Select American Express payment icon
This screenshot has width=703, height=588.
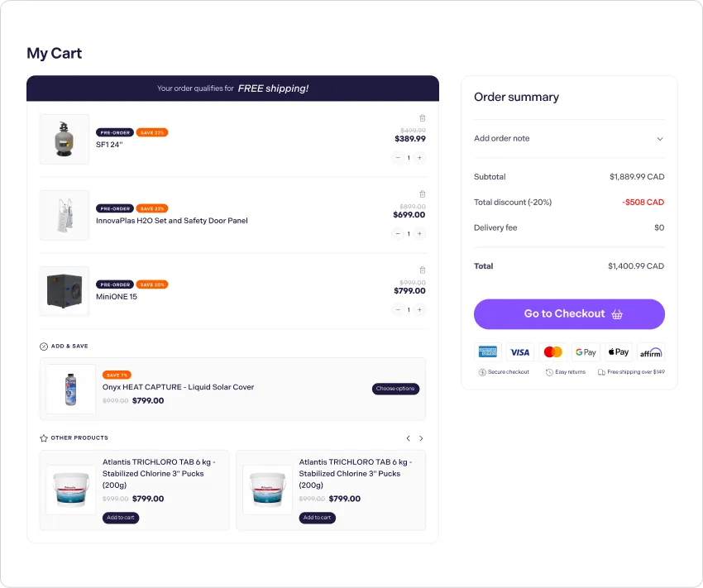(x=487, y=351)
